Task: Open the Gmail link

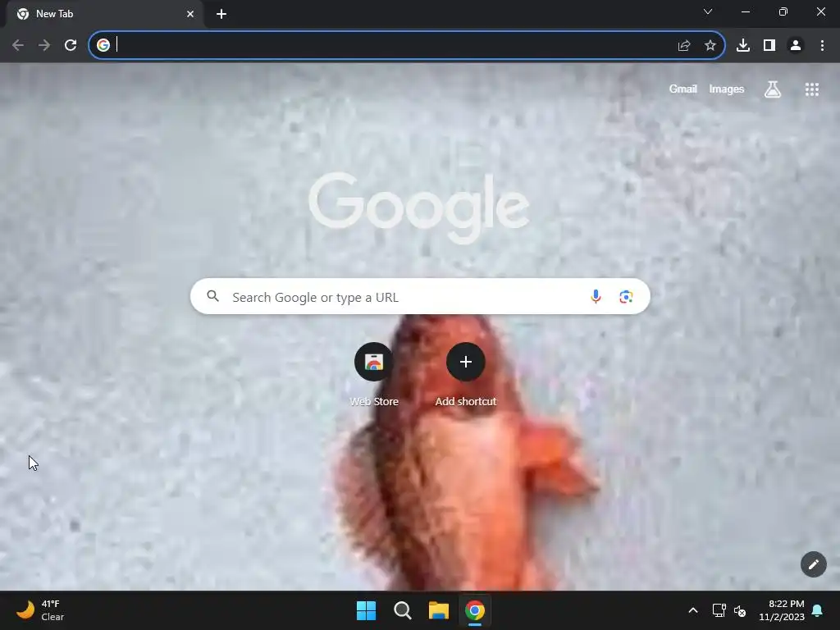Action: pyautogui.click(x=682, y=89)
